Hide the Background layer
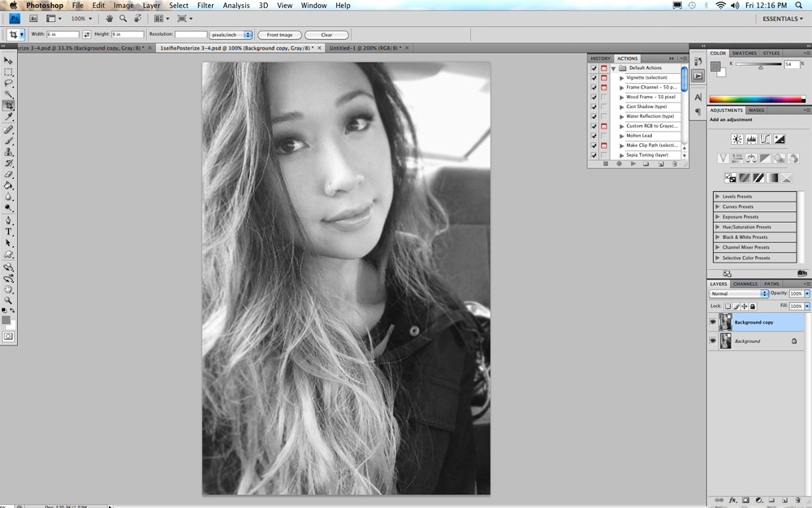This screenshot has width=812, height=508. click(x=713, y=341)
